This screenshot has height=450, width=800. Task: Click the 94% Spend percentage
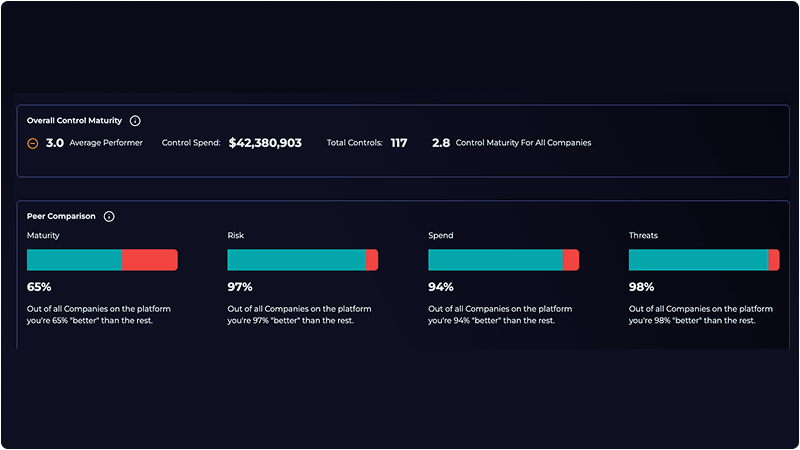[x=440, y=286]
